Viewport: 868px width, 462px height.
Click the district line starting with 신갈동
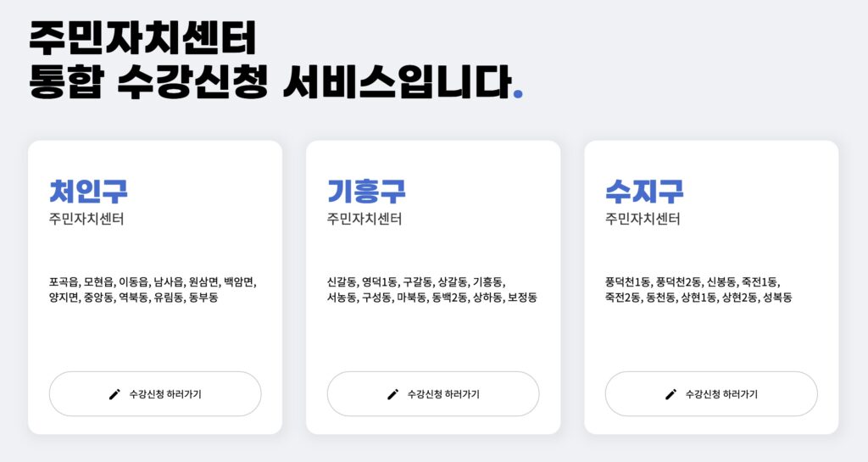point(415,282)
